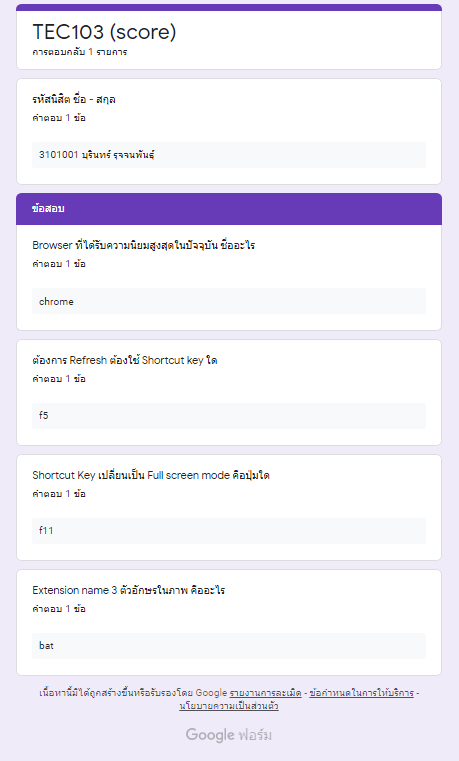Click the 'bat' answer field
The image size is (459, 761).
[229, 646]
